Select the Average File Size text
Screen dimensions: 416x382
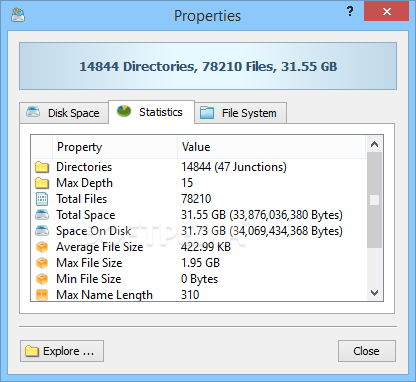tap(100, 247)
